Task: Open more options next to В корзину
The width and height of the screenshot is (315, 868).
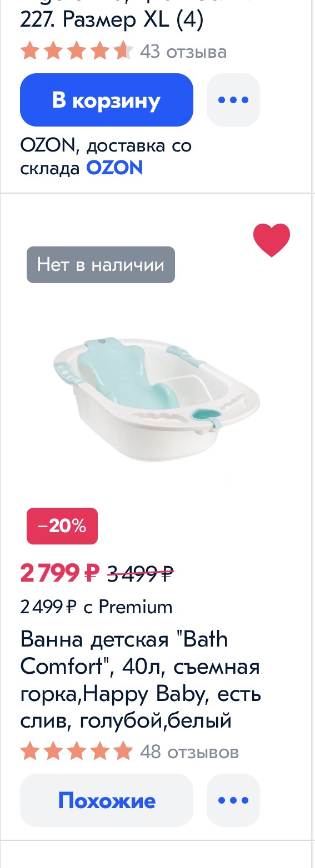Action: [x=233, y=100]
